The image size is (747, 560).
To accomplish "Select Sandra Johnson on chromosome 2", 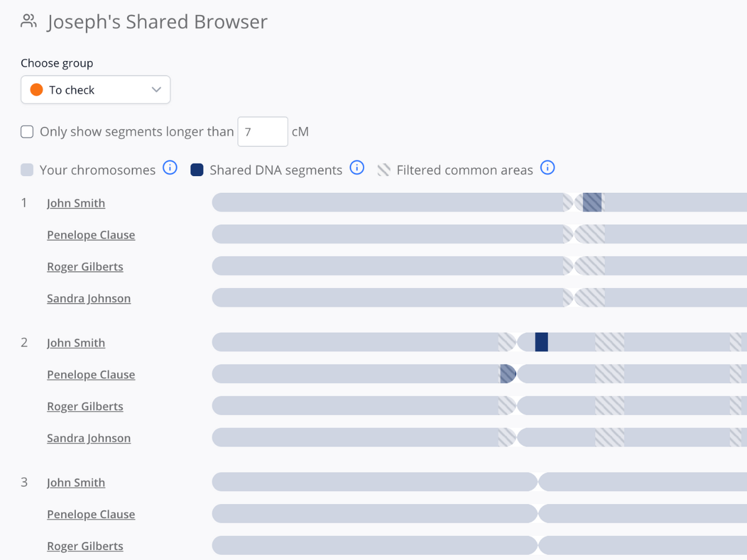I will tap(88, 437).
